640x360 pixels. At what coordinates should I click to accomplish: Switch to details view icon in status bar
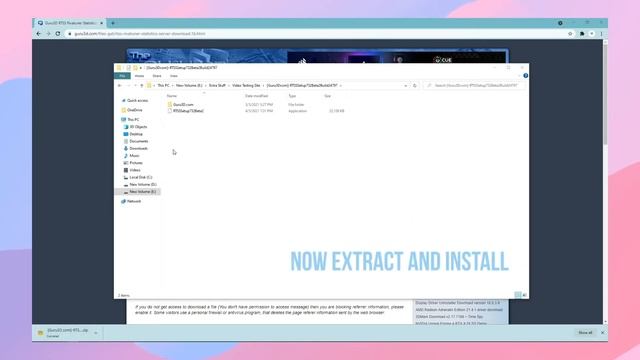tap(518, 295)
